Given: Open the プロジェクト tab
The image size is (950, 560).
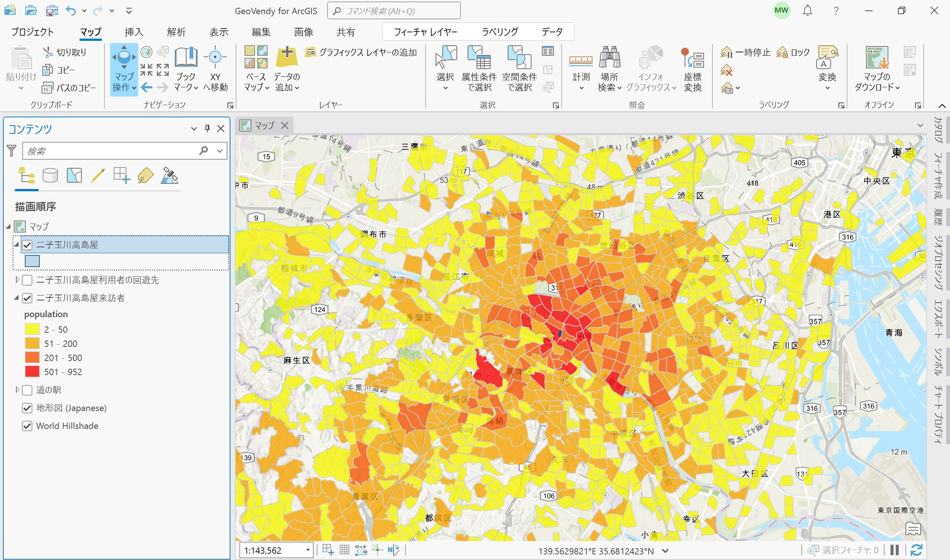Looking at the screenshot, I should click(x=32, y=32).
